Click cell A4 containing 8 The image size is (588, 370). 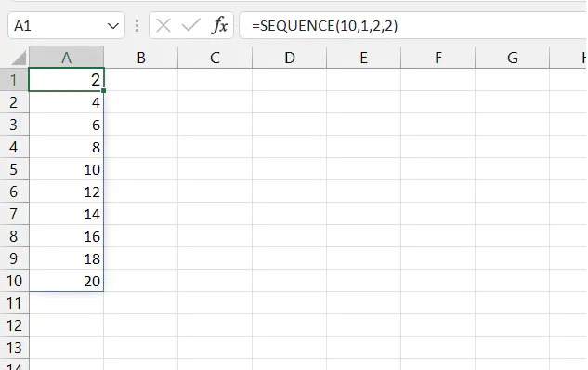(x=66, y=147)
